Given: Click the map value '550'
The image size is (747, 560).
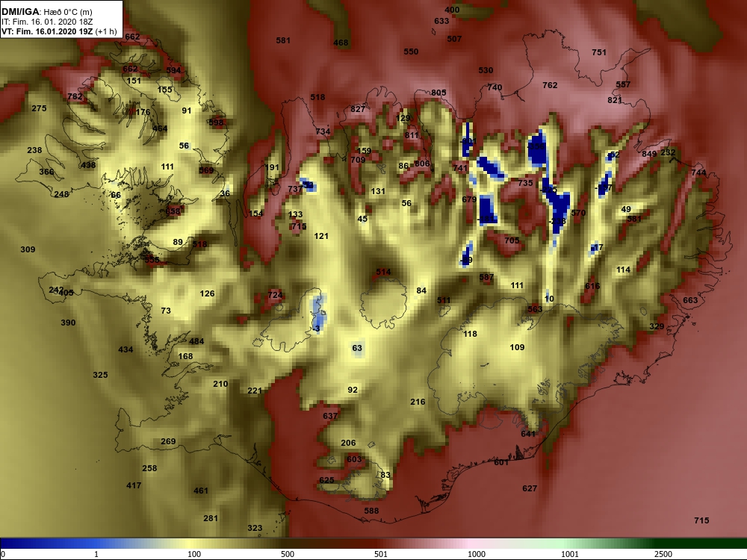Looking at the screenshot, I should click(x=411, y=52).
